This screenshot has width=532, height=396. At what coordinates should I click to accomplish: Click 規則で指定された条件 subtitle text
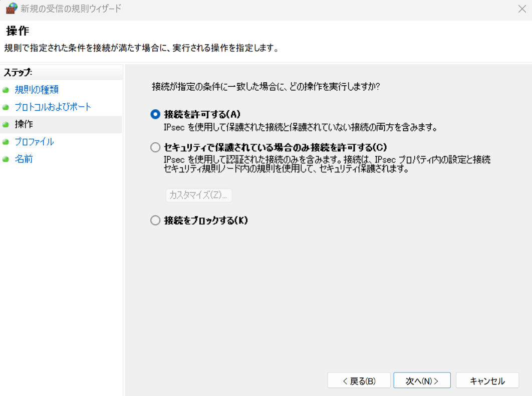(x=141, y=48)
